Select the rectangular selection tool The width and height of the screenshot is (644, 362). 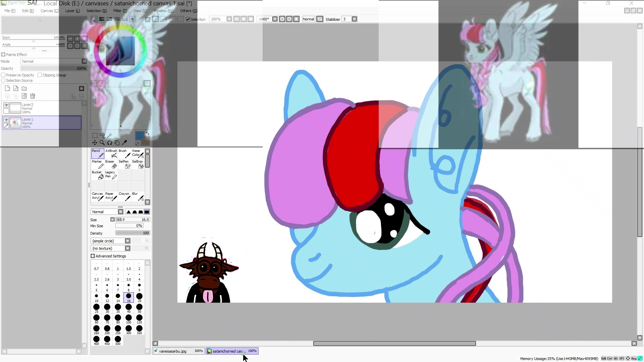[x=95, y=135]
